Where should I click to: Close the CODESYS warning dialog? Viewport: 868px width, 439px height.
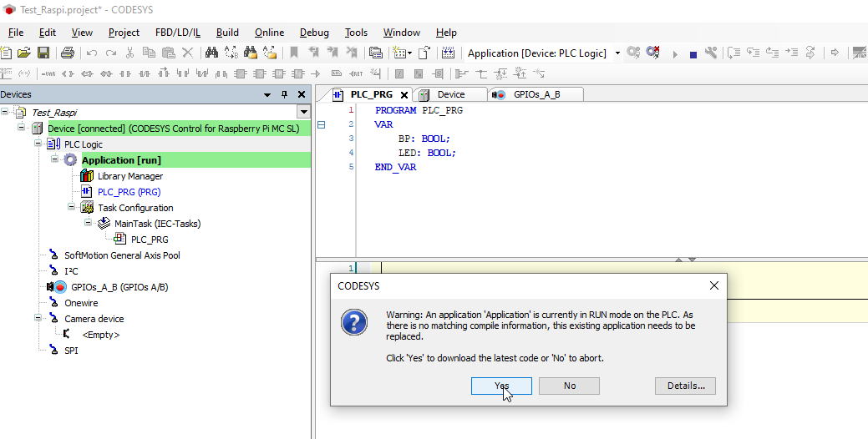[714, 285]
